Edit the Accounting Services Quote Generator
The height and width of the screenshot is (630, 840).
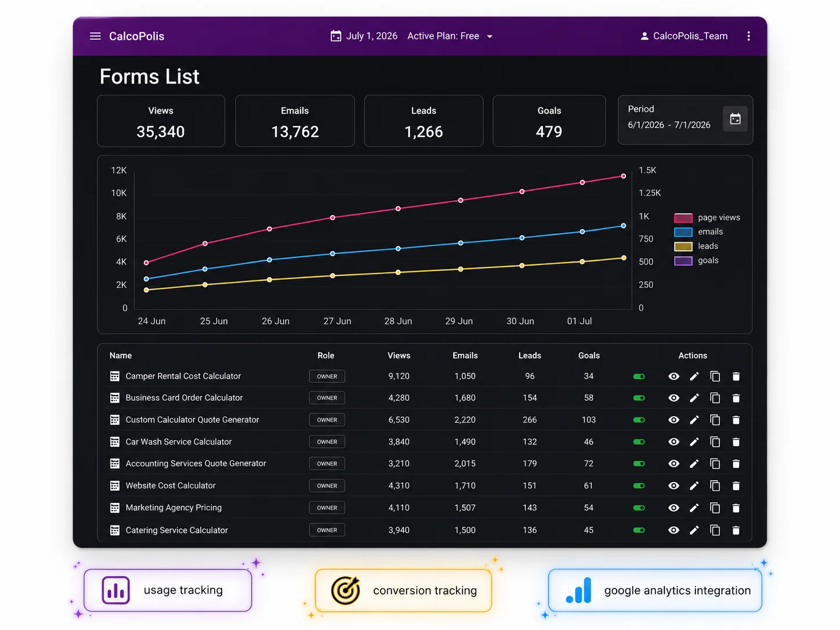[694, 464]
